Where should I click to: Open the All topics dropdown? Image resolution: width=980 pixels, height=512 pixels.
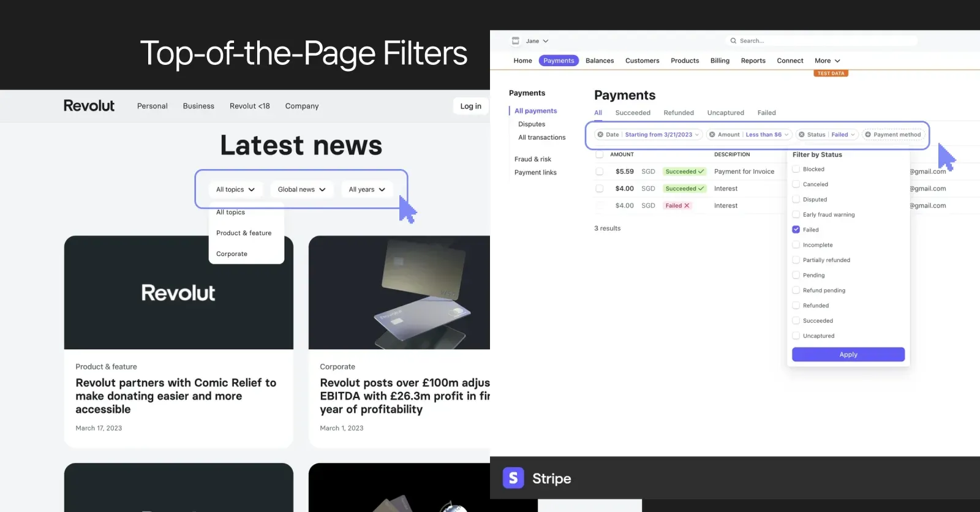pyautogui.click(x=236, y=190)
